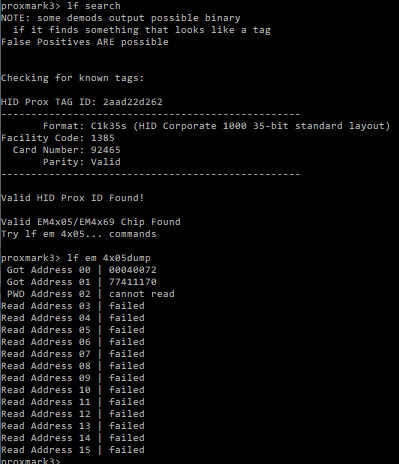Click the 'lf em 4x05dump' command
This screenshot has height=464, width=399.
[x=109, y=258]
